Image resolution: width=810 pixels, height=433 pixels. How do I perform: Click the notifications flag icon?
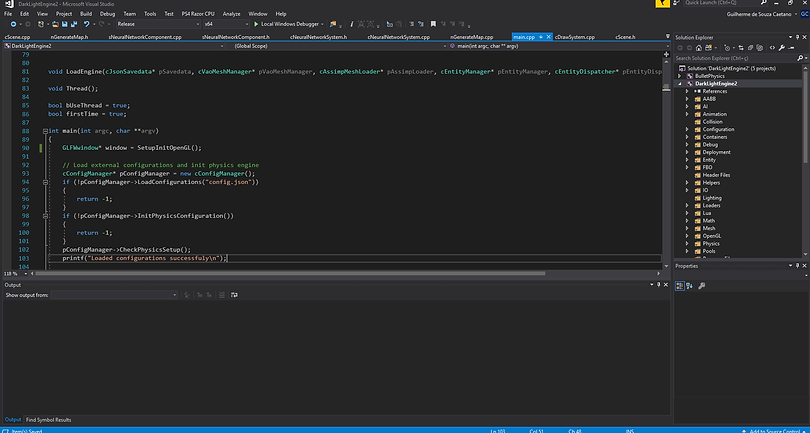pos(662,4)
